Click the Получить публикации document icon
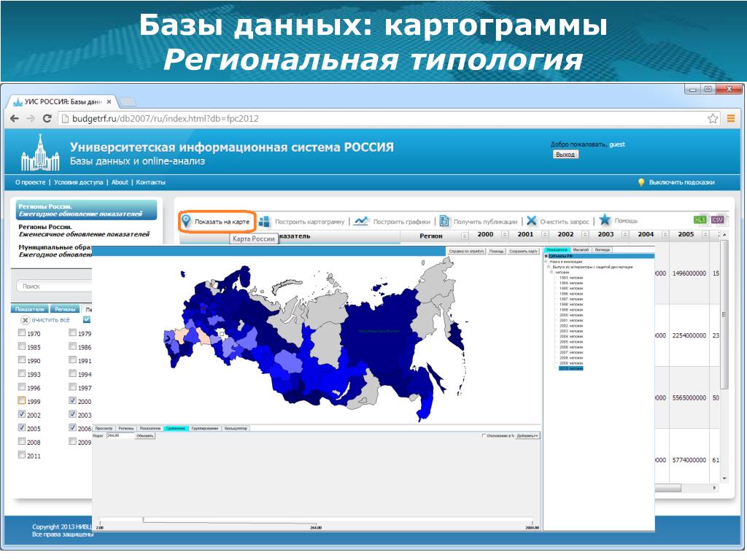The image size is (747, 560). [x=444, y=221]
